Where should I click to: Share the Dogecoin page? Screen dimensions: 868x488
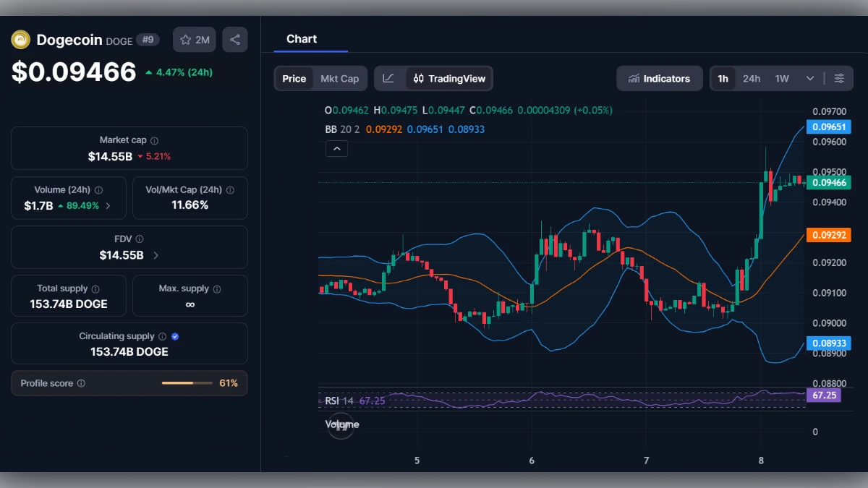234,40
